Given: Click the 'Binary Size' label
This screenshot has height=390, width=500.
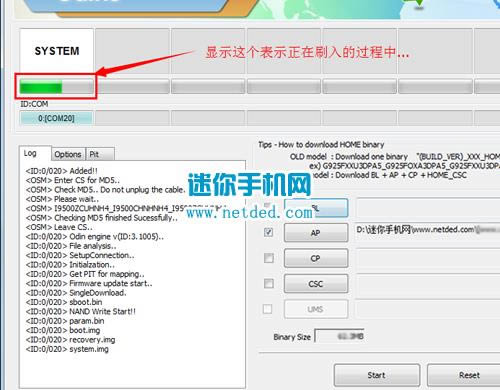Looking at the screenshot, I should click(x=292, y=337).
